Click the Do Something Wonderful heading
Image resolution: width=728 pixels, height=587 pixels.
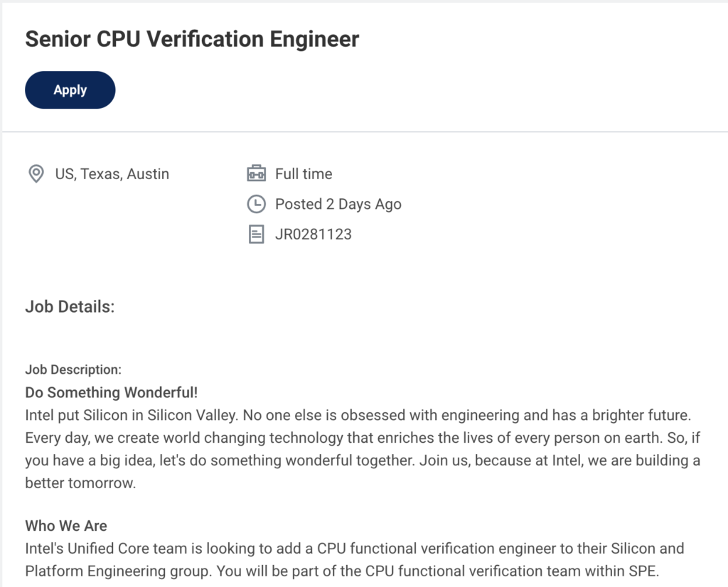(111, 393)
